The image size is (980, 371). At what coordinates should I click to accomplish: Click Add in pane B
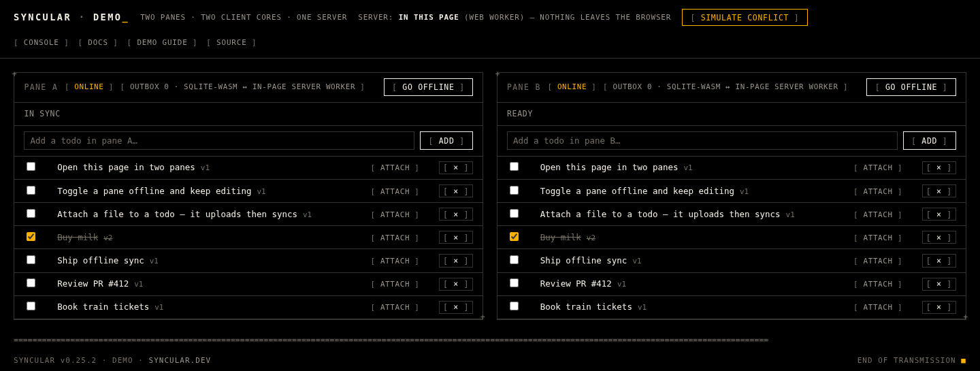tap(930, 141)
